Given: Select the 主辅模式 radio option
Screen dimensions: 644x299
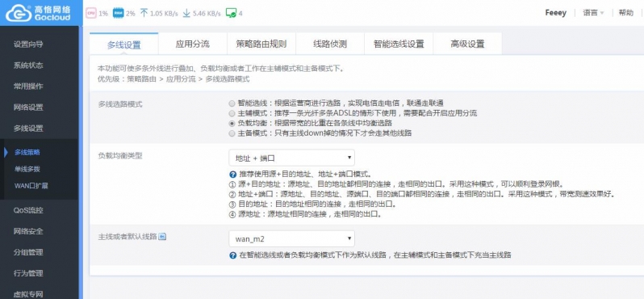Looking at the screenshot, I should click(232, 113).
